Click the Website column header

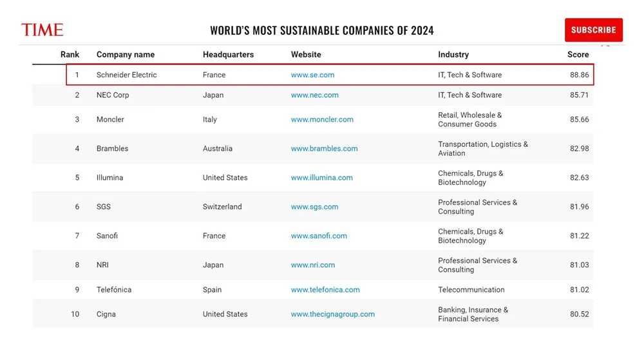[306, 55]
